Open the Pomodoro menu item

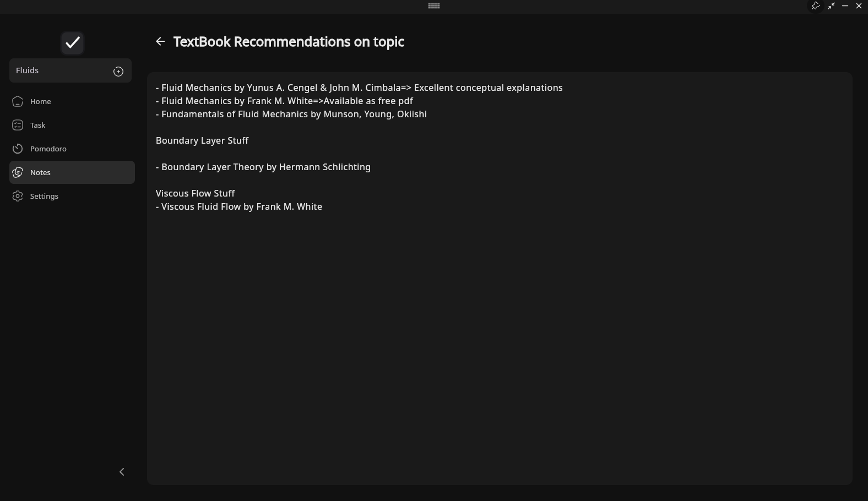pyautogui.click(x=72, y=149)
